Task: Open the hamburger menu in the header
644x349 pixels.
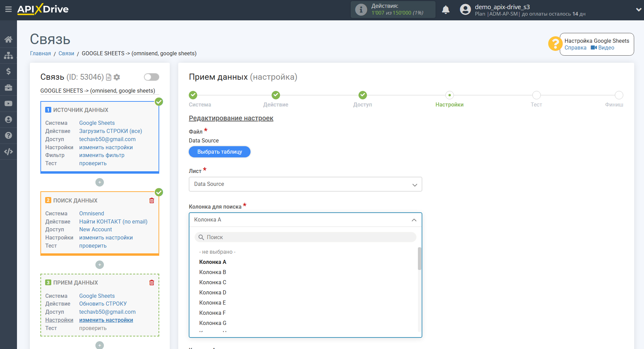Action: [8, 9]
